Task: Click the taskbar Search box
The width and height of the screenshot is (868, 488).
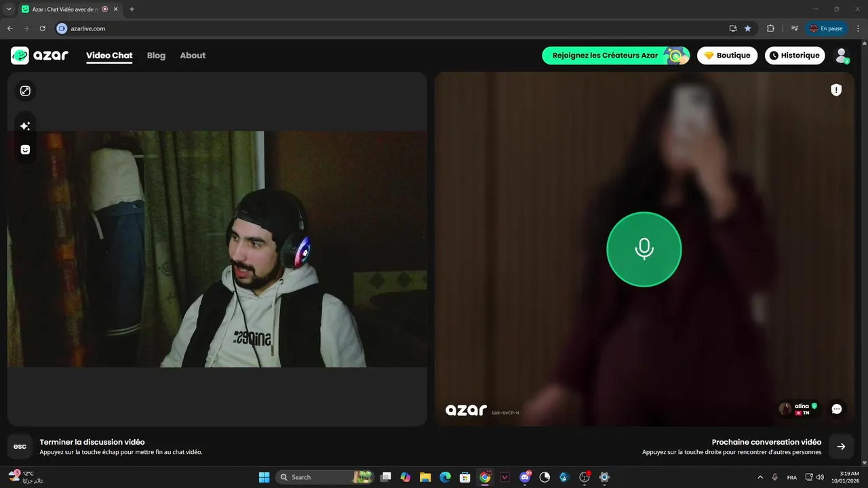Action: click(325, 477)
